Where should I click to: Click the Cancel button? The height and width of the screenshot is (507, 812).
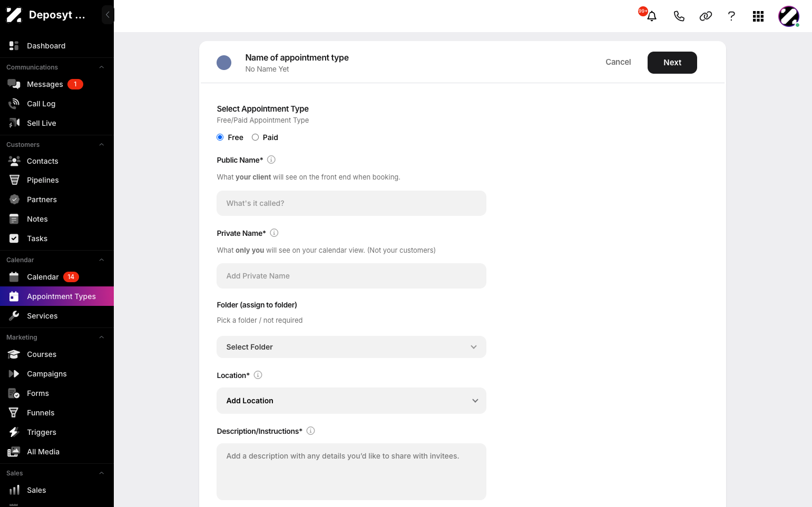(618, 62)
